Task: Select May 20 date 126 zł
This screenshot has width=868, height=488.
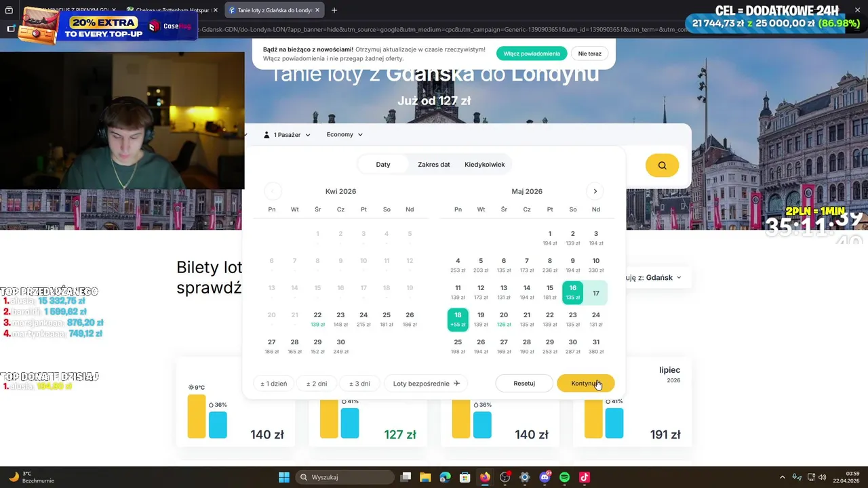Action: pyautogui.click(x=504, y=319)
